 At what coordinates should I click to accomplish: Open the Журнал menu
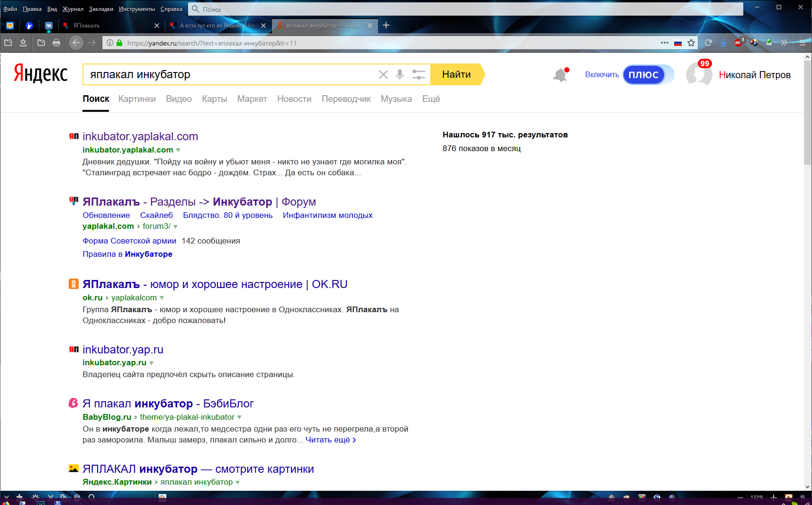(73, 9)
